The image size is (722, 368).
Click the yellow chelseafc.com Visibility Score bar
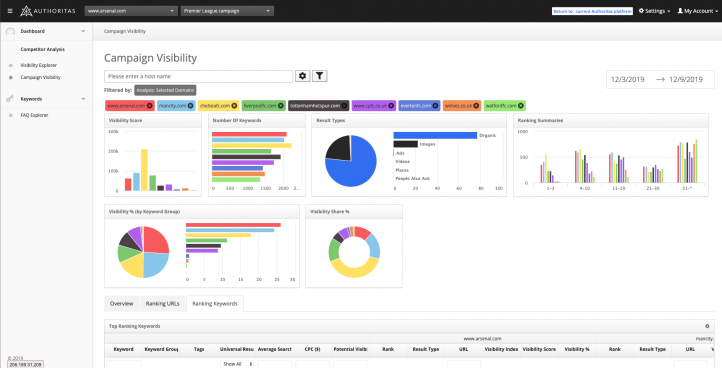coord(144,170)
